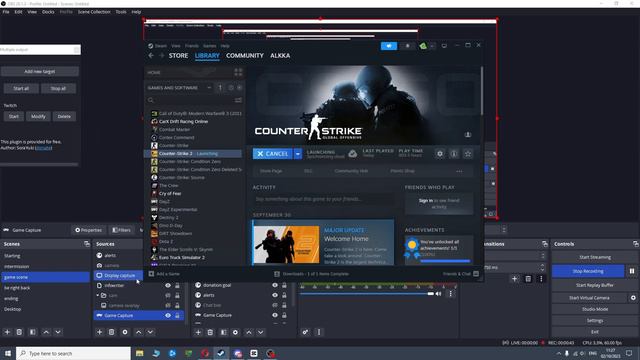Open virtual camera settings gear
The image size is (640, 360).
pos(633,298)
